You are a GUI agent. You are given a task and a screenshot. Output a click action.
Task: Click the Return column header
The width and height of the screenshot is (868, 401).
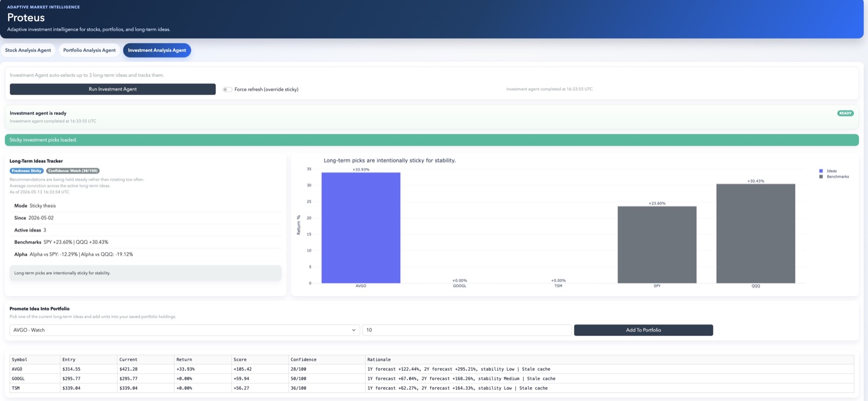pos(202,359)
